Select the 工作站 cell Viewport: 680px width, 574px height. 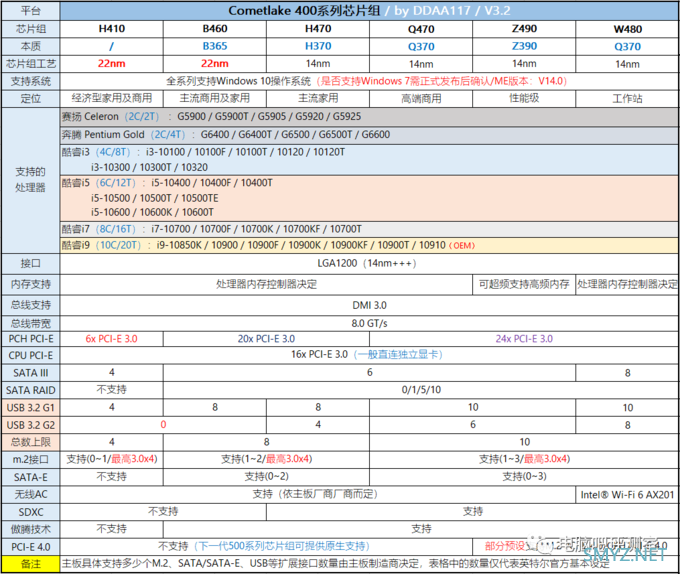tap(627, 98)
